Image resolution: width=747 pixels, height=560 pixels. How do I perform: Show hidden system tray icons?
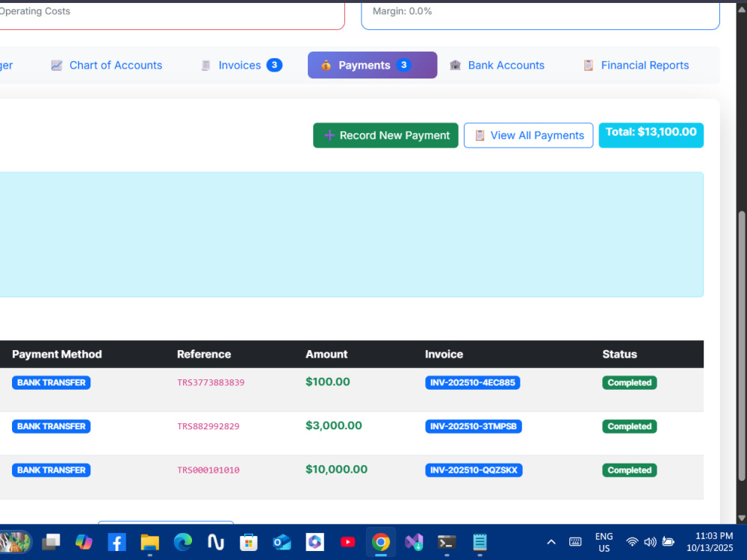pos(551,542)
